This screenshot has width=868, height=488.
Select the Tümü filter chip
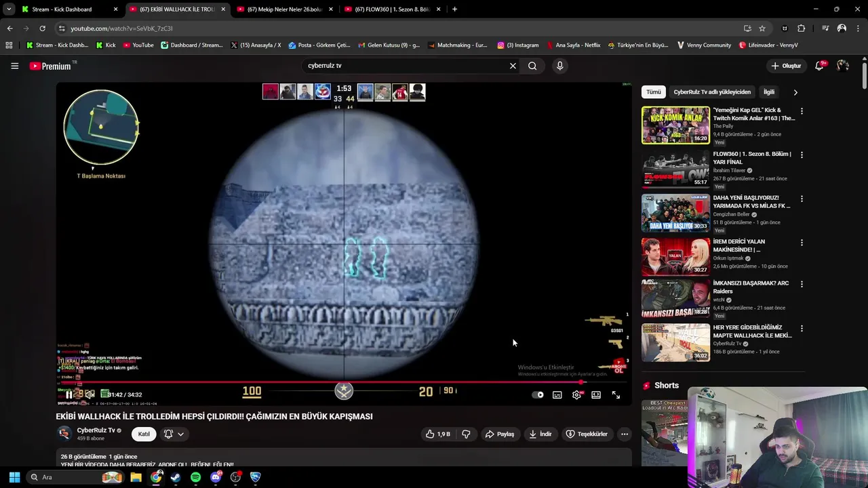[653, 91]
